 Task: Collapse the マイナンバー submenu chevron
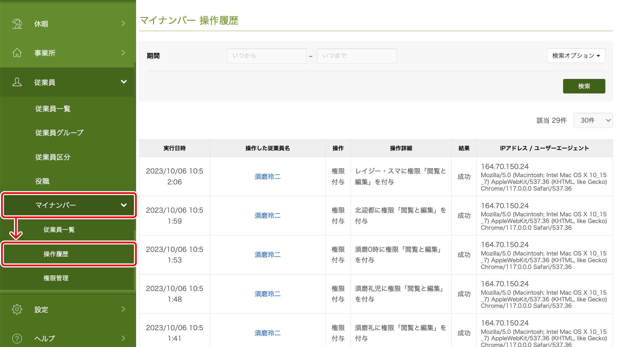tap(123, 205)
